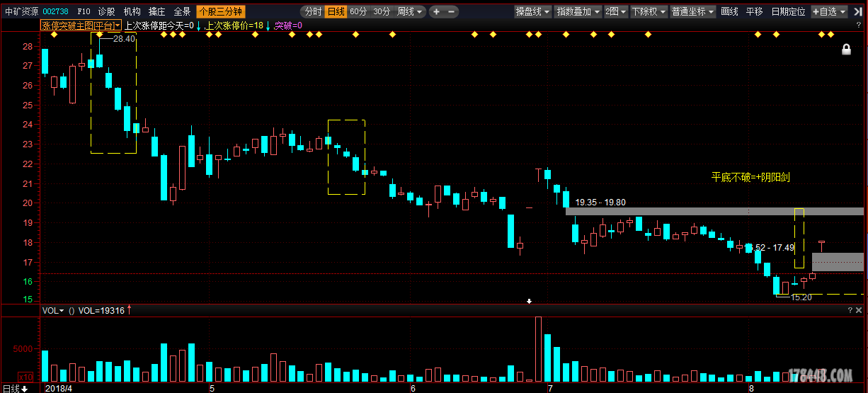Click month 8 marker on time axis
Viewport: 868px width, 393px height.
[x=751, y=388]
